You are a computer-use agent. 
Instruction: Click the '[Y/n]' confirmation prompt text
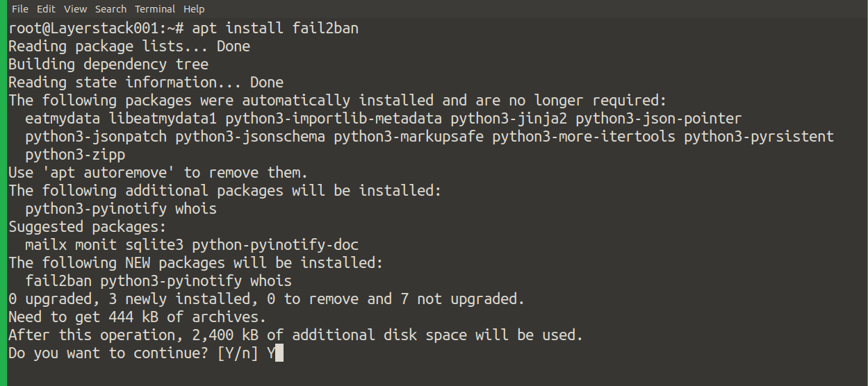(238, 353)
